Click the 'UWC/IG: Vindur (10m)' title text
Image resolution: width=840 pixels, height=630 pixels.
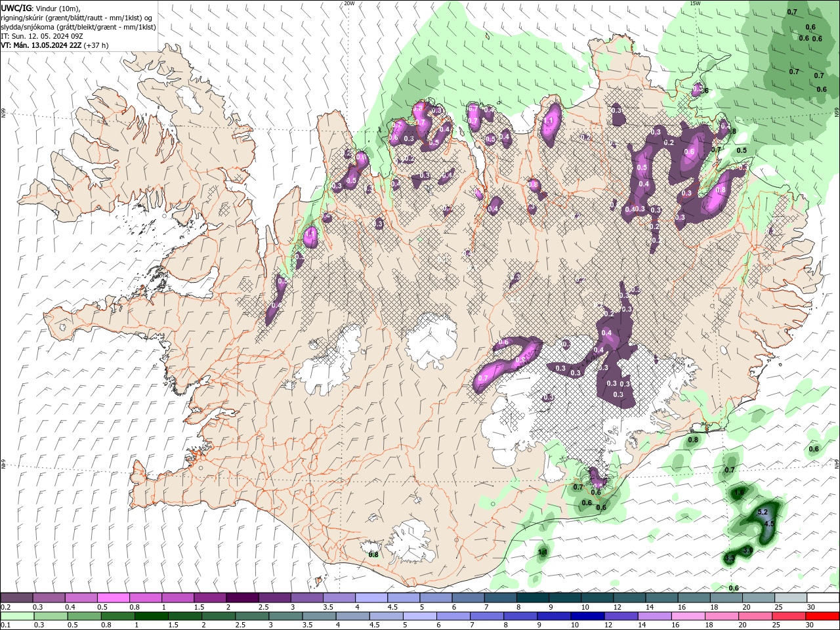(40, 8)
